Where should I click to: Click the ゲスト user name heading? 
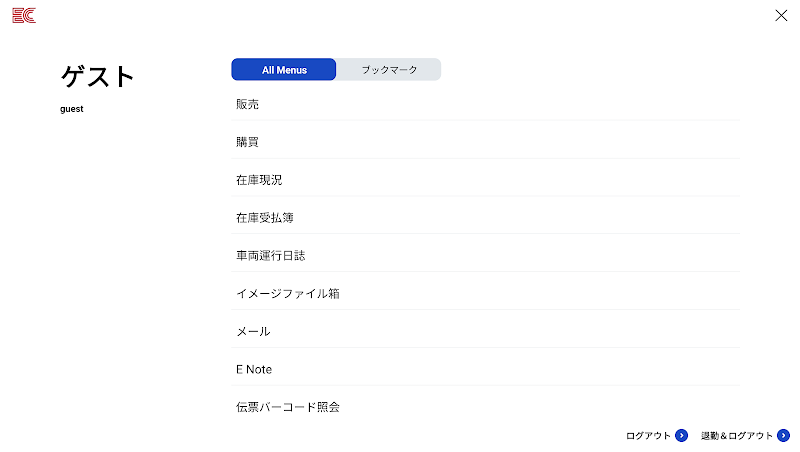click(98, 77)
